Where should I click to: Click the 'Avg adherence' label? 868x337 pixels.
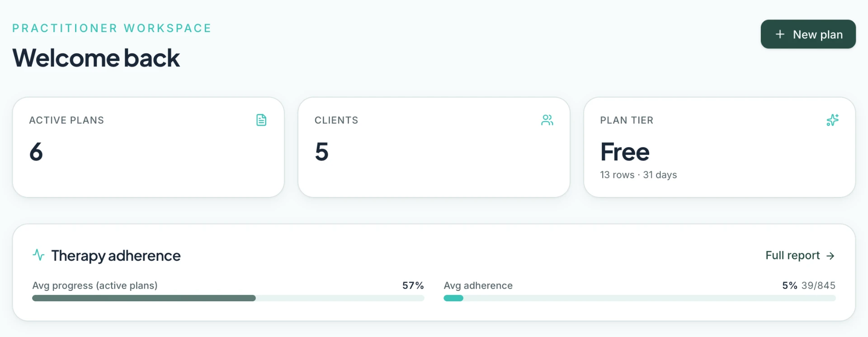[478, 286]
